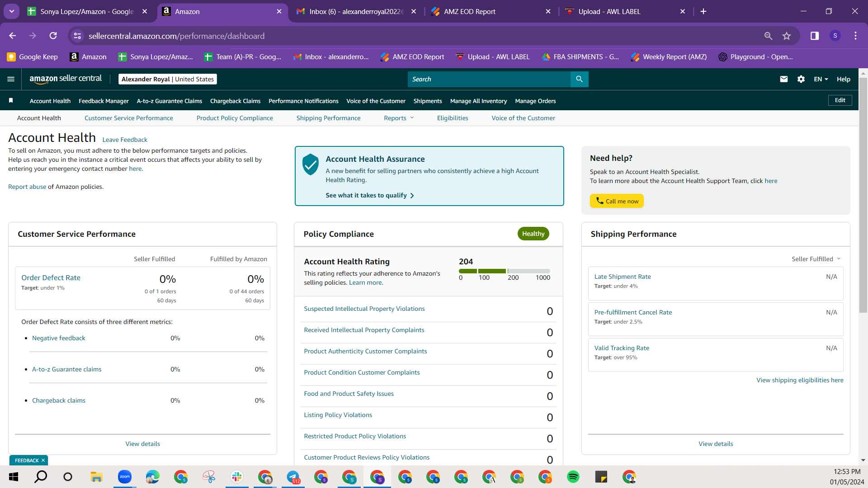Open the Late Shipment Rate link

coord(623,277)
